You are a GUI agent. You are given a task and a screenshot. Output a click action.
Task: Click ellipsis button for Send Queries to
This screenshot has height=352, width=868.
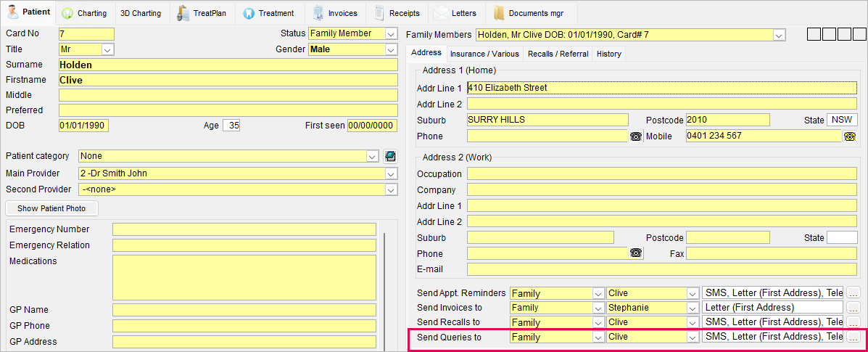(x=853, y=337)
